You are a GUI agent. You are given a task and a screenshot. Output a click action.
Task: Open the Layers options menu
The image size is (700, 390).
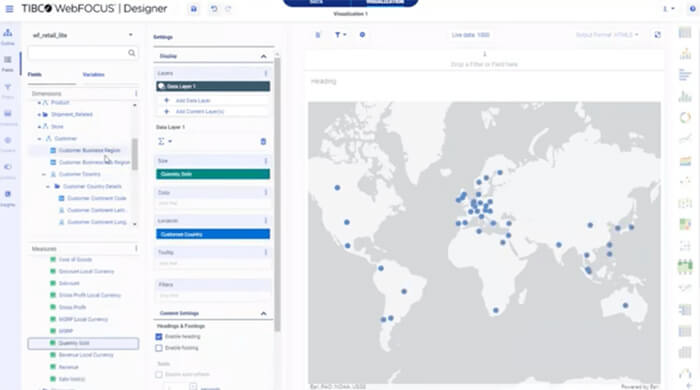266,73
